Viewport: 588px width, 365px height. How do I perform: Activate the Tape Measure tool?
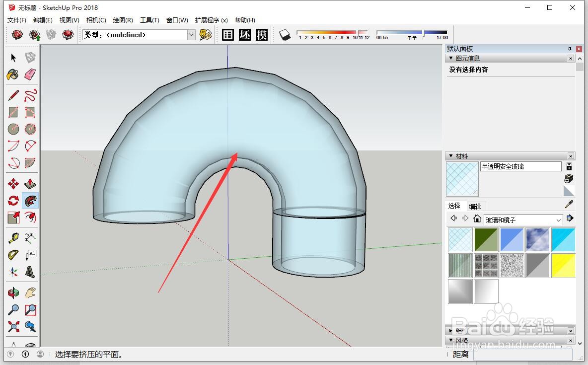tap(13, 237)
